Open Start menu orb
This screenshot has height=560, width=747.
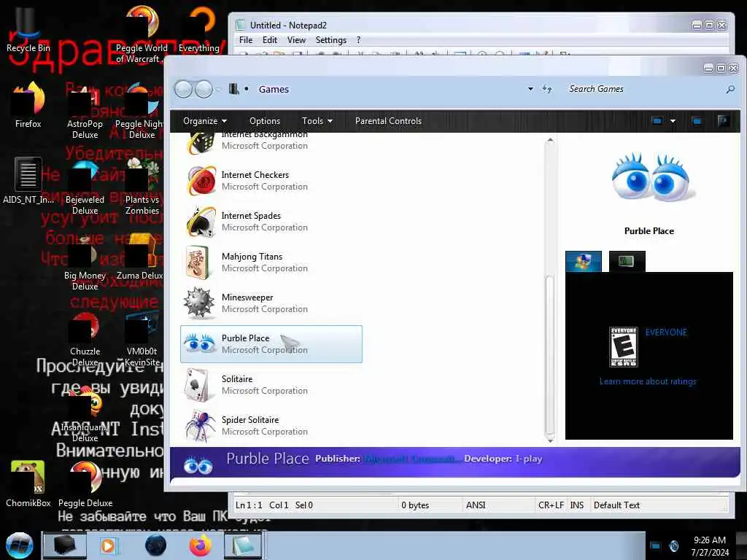tap(19, 545)
